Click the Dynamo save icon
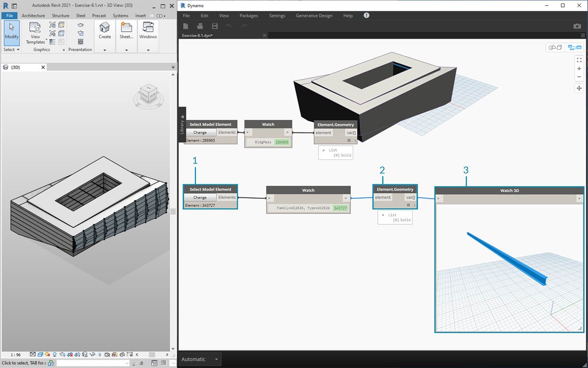The height and width of the screenshot is (368, 588). [x=215, y=26]
